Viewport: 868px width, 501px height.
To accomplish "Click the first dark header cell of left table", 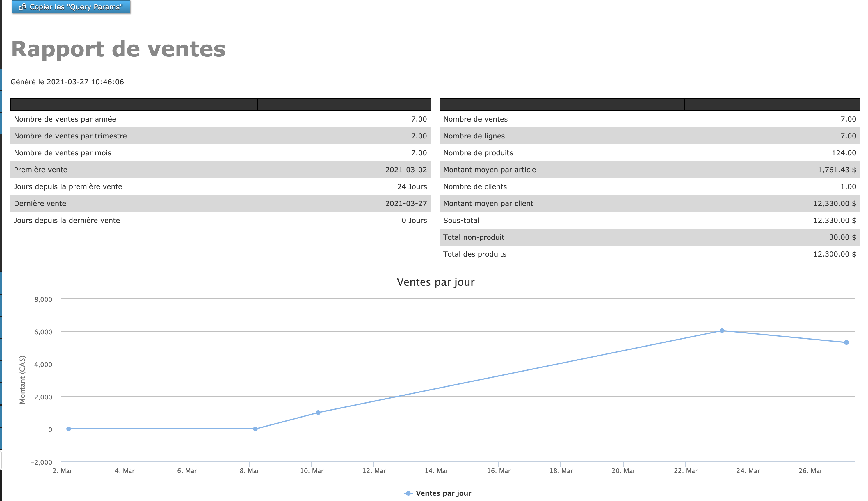I will 134,104.
